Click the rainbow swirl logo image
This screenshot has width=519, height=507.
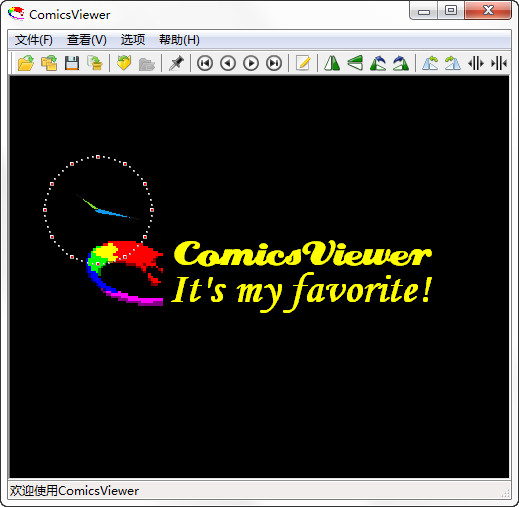pos(125,273)
